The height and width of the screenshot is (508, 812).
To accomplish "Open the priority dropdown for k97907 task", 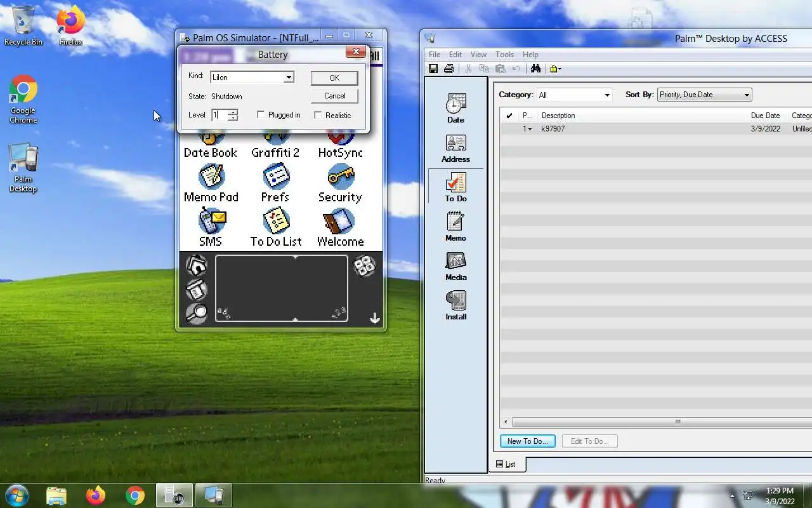I will coord(530,129).
